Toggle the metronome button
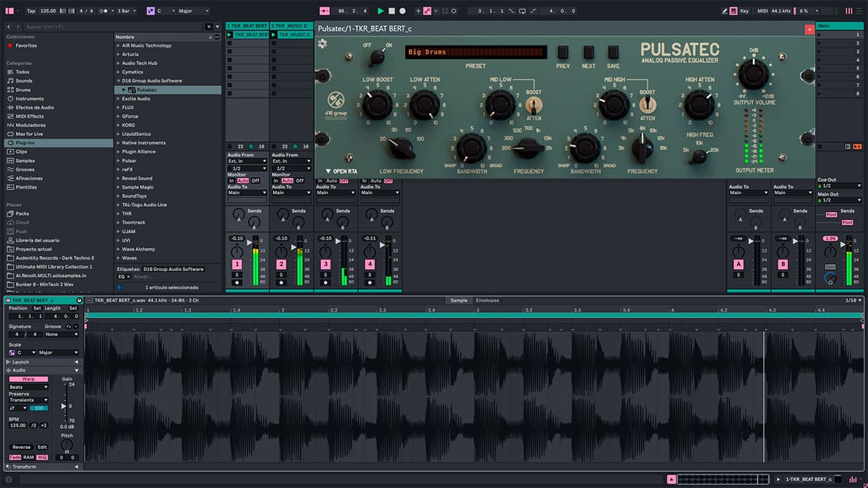This screenshot has width=868, height=488. (x=105, y=11)
